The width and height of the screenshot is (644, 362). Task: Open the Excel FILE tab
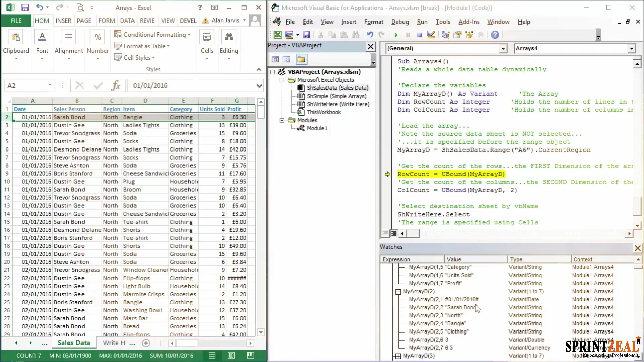[16, 21]
